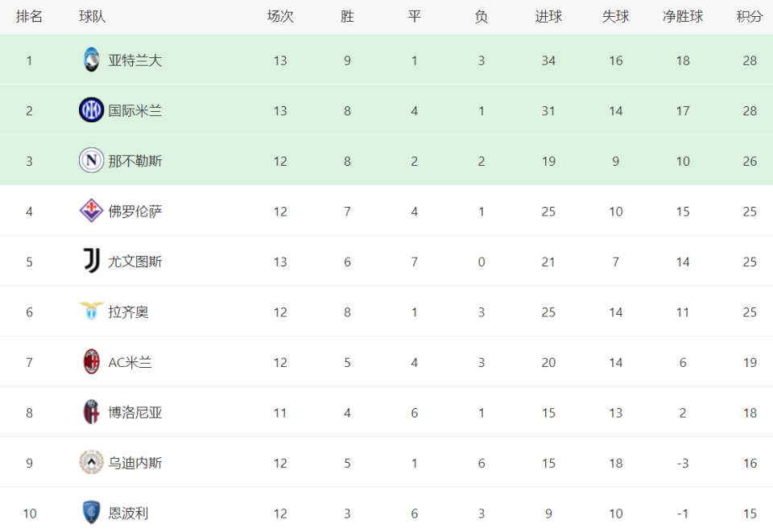
Task: Click the Fiorentina purple diamond logo
Action: pos(91,210)
